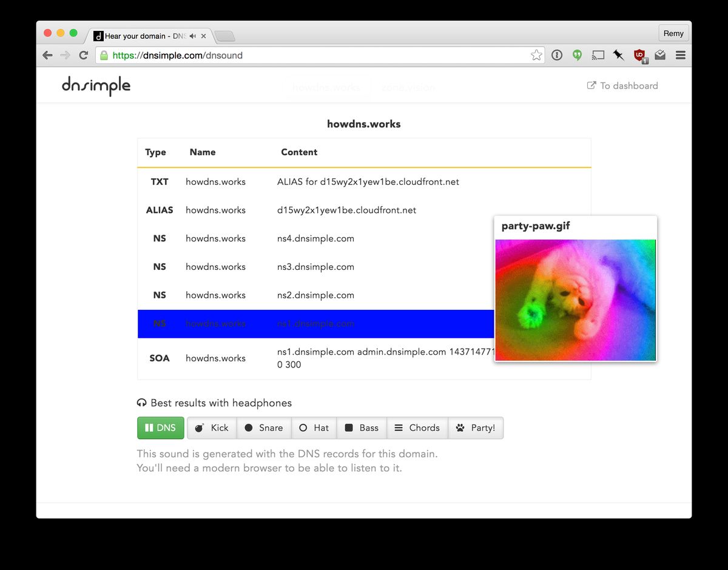The height and width of the screenshot is (570, 728).
Task: Go back with the browser back arrow
Action: pos(47,55)
